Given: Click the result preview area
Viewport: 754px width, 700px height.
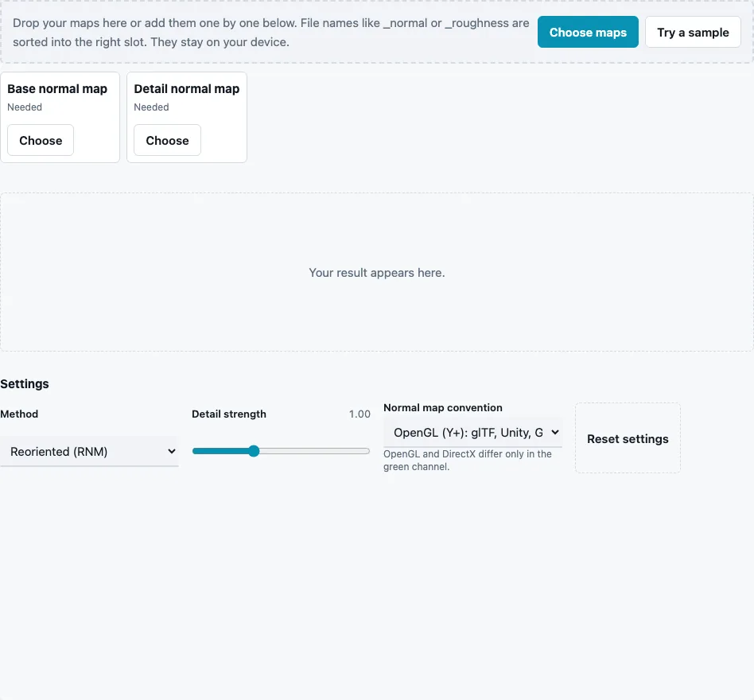Looking at the screenshot, I should [x=377, y=272].
